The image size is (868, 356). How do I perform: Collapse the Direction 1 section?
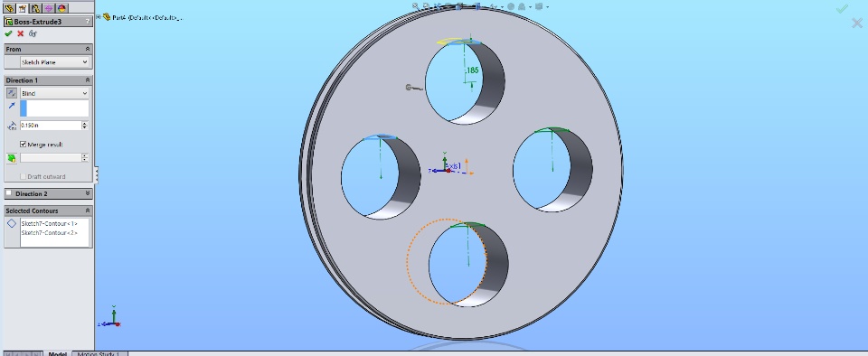coord(88,80)
